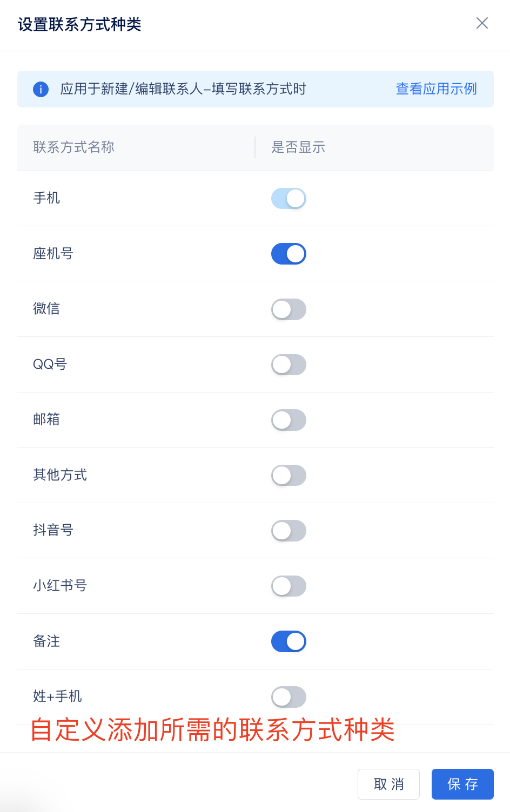Viewport: 510px width, 812px height.
Task: Enable the 抖音号 display switch
Action: pyautogui.click(x=288, y=531)
